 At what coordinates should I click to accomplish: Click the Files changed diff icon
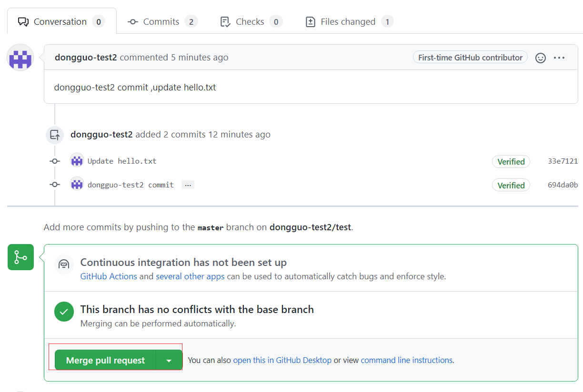[x=311, y=21]
